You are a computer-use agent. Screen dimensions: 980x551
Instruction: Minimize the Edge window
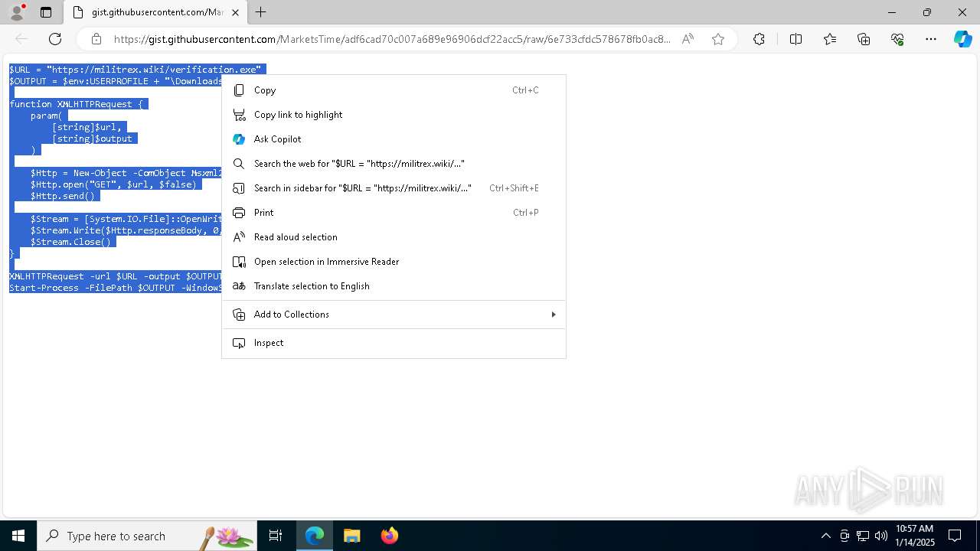point(892,12)
